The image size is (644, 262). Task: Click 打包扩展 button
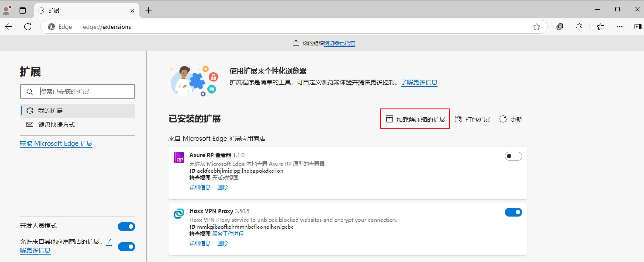(x=472, y=119)
